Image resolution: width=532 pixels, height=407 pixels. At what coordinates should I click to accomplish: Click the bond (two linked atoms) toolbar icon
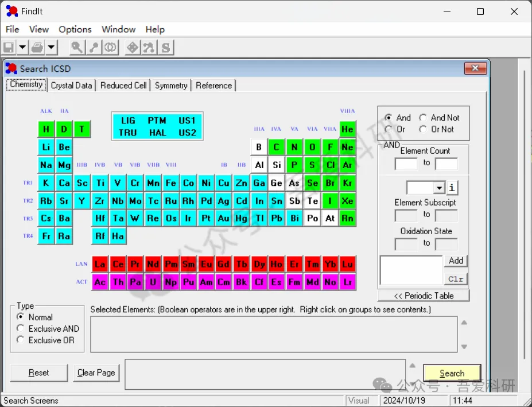(94, 48)
